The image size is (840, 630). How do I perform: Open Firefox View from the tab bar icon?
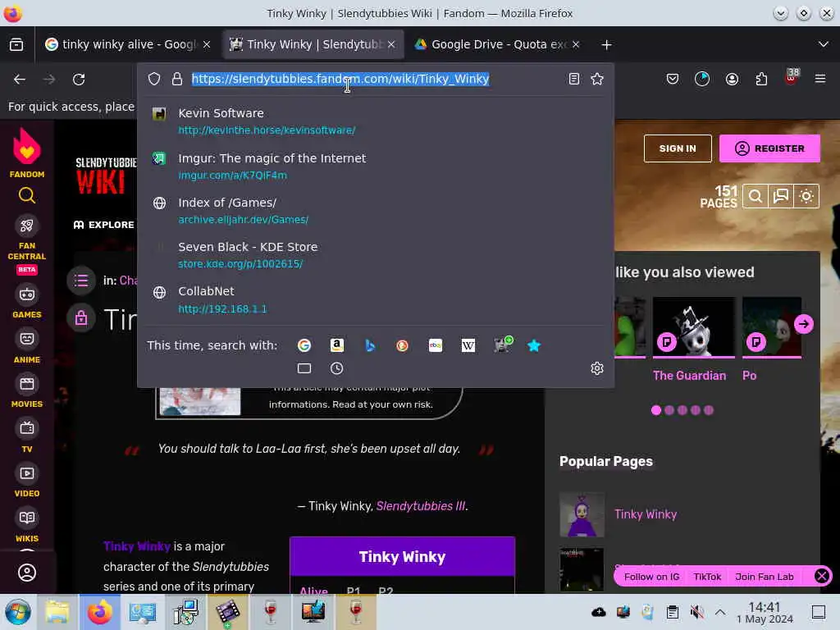16,44
